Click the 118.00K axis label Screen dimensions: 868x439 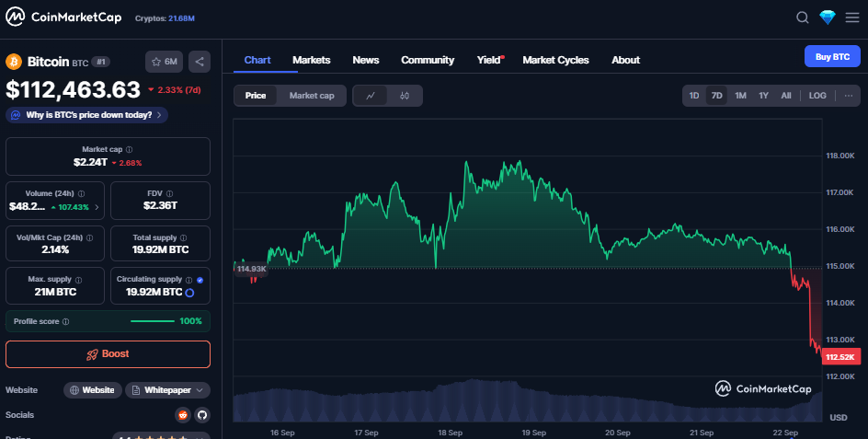coord(840,156)
